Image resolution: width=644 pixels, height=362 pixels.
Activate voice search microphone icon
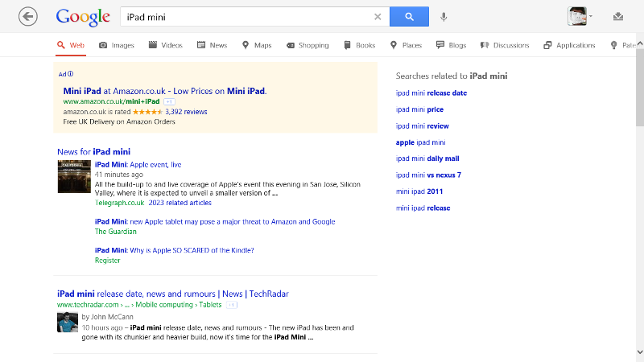444,17
